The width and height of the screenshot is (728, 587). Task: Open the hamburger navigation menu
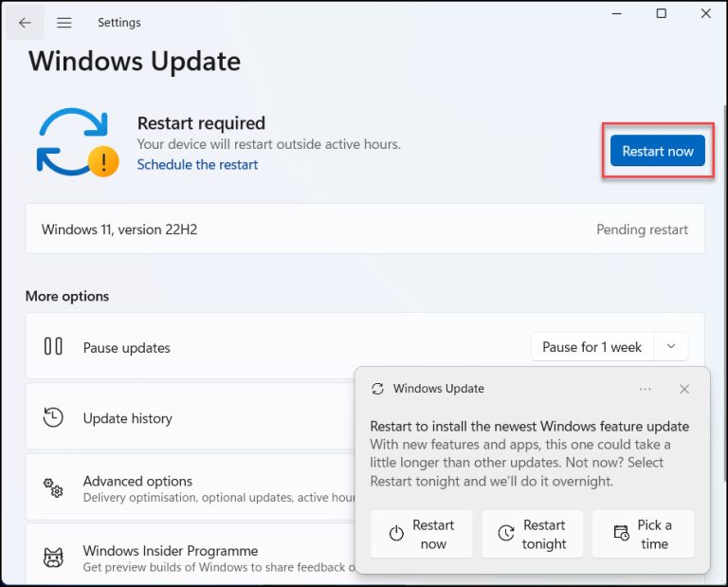[x=64, y=23]
